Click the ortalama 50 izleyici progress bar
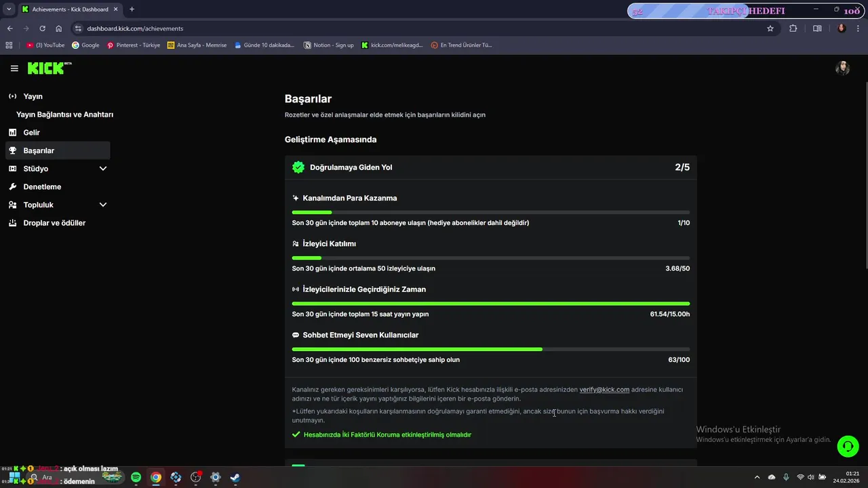This screenshot has width=868, height=488. point(491,258)
